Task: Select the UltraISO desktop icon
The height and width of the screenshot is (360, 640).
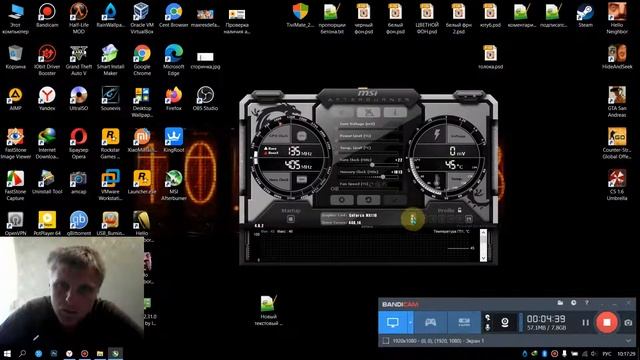Action: click(78, 99)
